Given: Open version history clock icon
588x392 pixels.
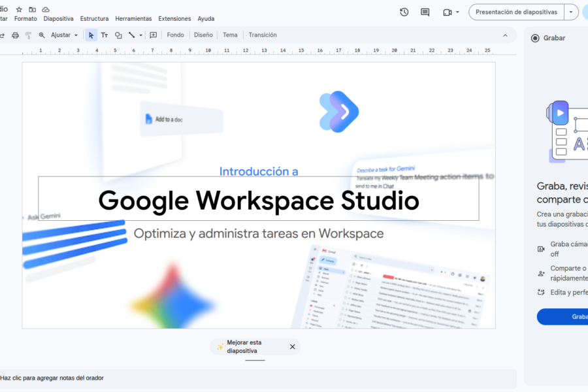Looking at the screenshot, I should (404, 12).
